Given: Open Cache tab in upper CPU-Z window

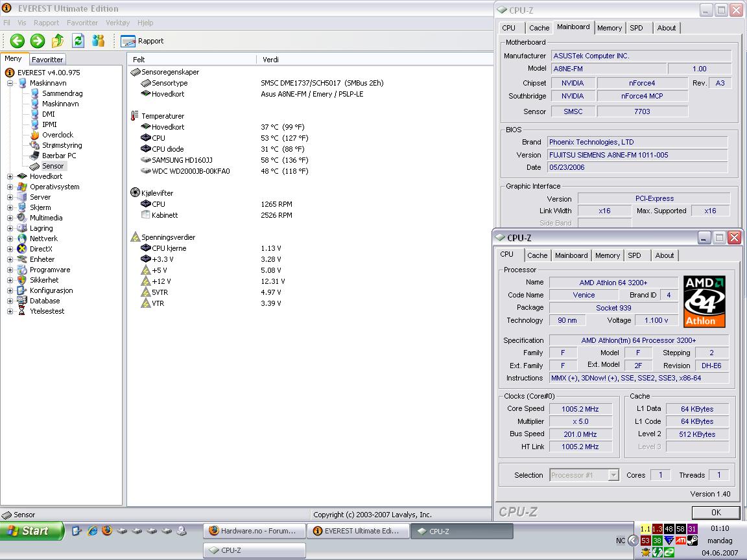Looking at the screenshot, I should tap(539, 28).
